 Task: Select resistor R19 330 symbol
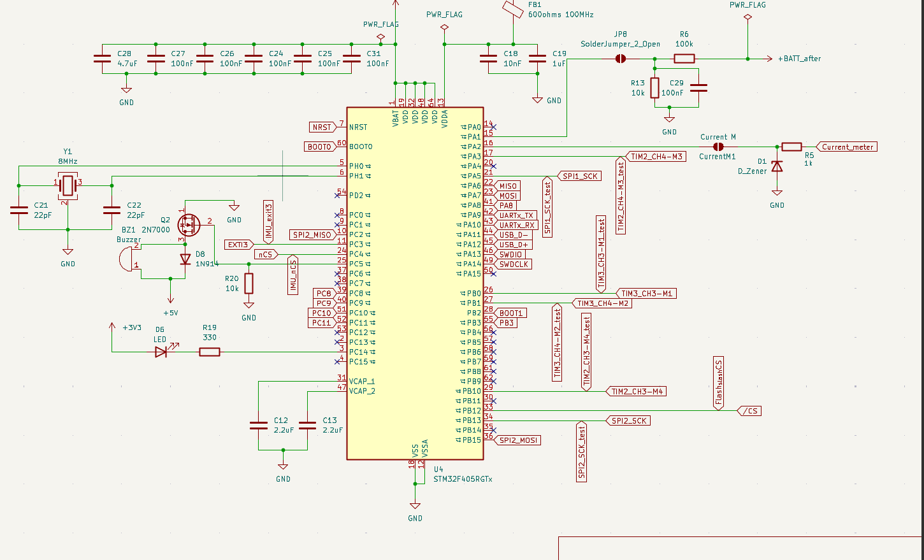[x=210, y=352]
